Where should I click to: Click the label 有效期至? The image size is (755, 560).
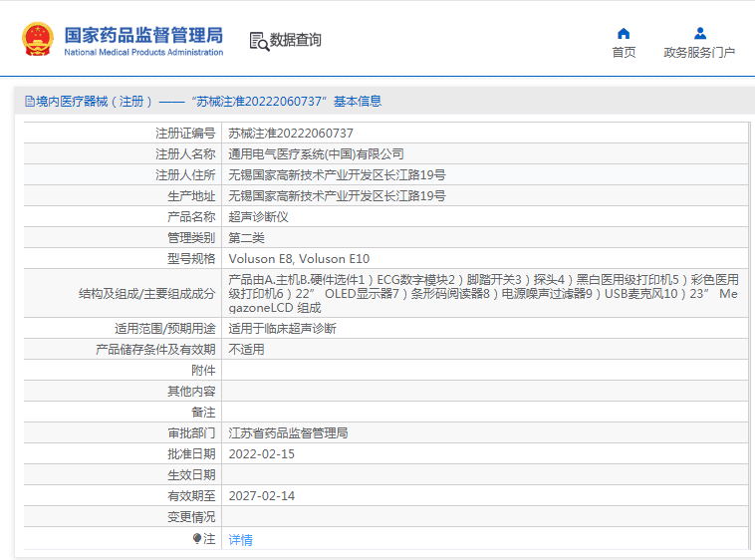[191, 496]
